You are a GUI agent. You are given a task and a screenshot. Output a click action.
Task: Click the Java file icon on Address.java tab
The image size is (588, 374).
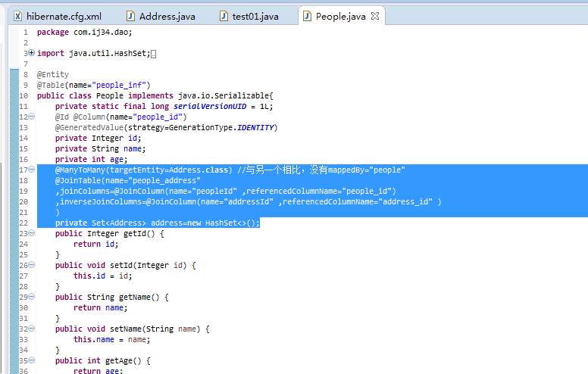tap(130, 16)
